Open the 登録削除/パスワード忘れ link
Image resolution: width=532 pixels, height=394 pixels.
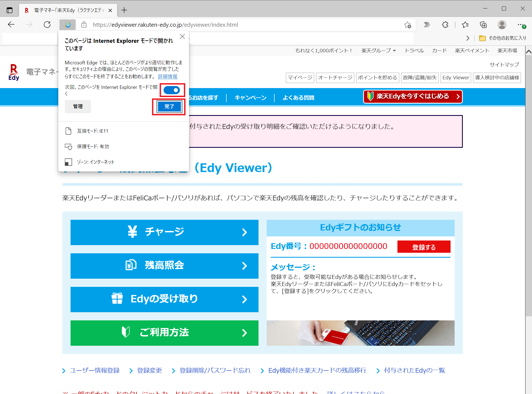click(215, 371)
